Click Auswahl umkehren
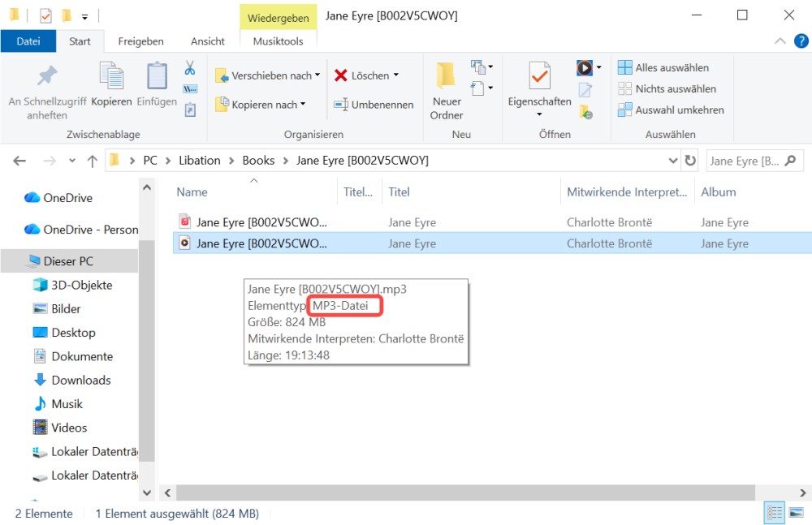The height and width of the screenshot is (525, 812). 671,110
